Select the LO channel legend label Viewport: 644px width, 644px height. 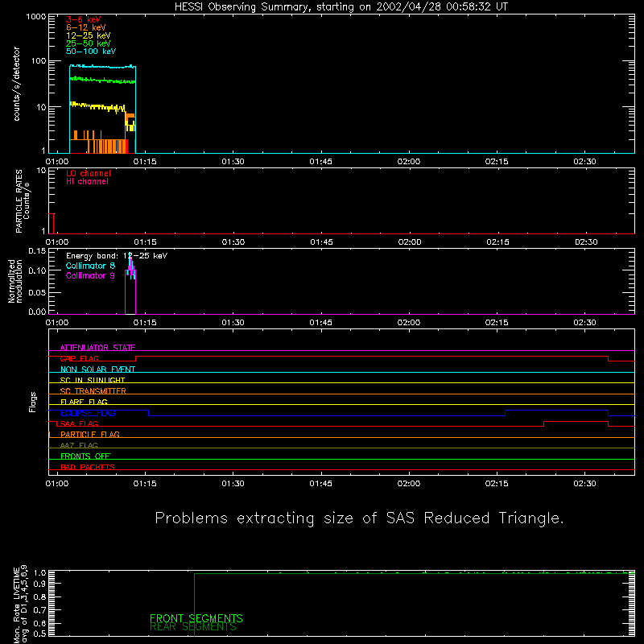(89, 173)
